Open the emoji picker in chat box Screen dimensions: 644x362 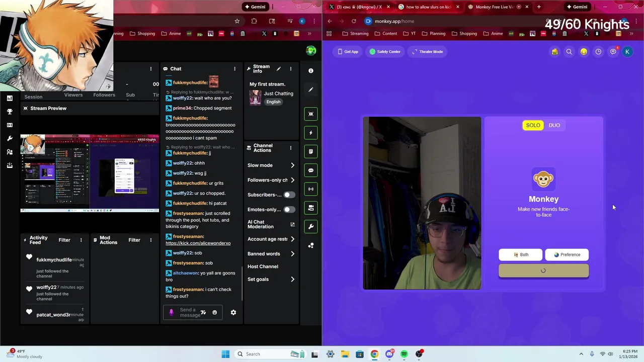tap(214, 312)
